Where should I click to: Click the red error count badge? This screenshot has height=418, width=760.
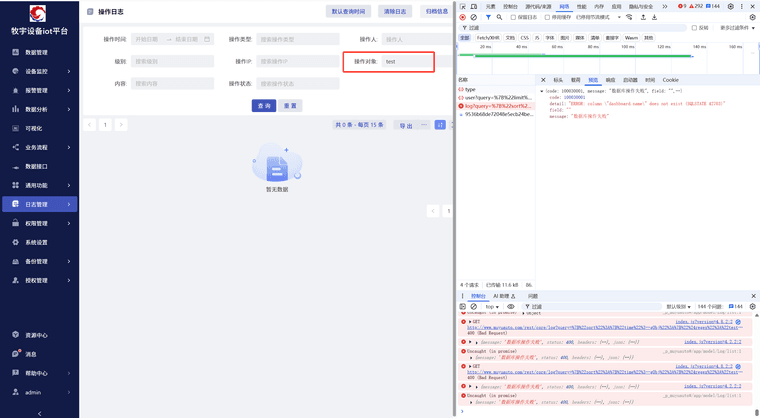pyautogui.click(x=682, y=6)
